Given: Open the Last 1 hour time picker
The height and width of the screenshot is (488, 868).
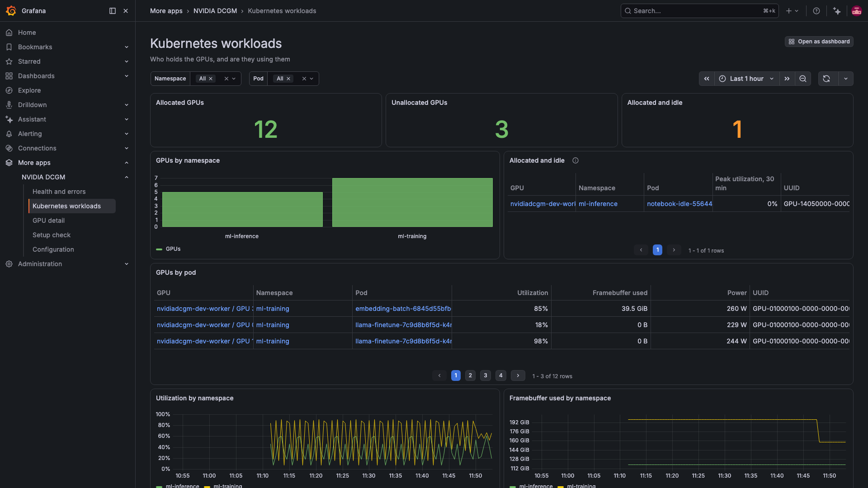Looking at the screenshot, I should (x=747, y=79).
